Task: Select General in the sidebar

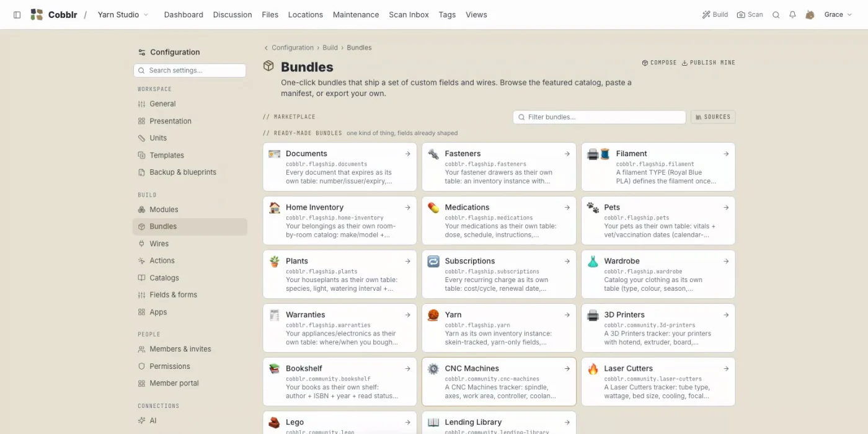Action: tap(190, 104)
